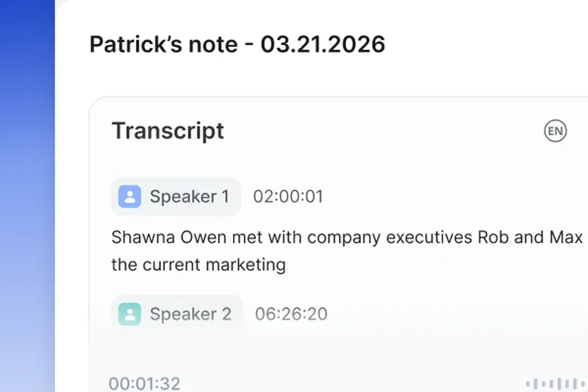The height and width of the screenshot is (392, 588).
Task: Click the date 03.21.2026 in the title
Action: tap(323, 44)
